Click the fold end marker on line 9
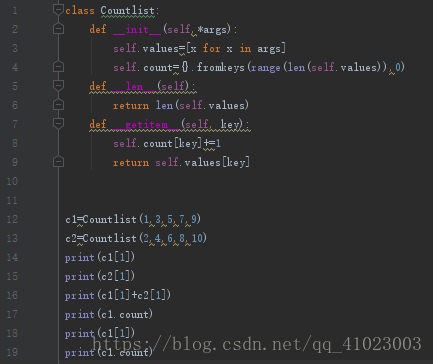The image size is (433, 364). 58,162
